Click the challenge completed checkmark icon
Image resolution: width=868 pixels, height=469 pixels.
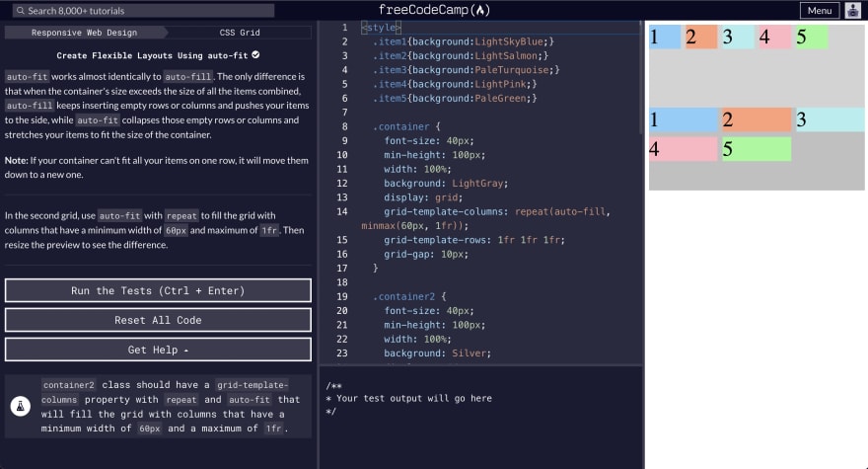tap(255, 55)
